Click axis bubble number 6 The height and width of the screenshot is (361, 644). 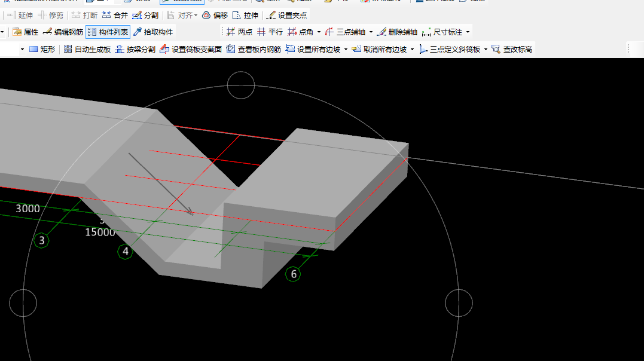293,274
